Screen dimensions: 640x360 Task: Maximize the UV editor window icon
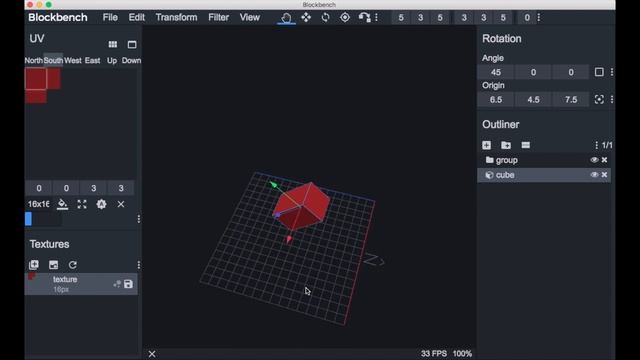132,44
